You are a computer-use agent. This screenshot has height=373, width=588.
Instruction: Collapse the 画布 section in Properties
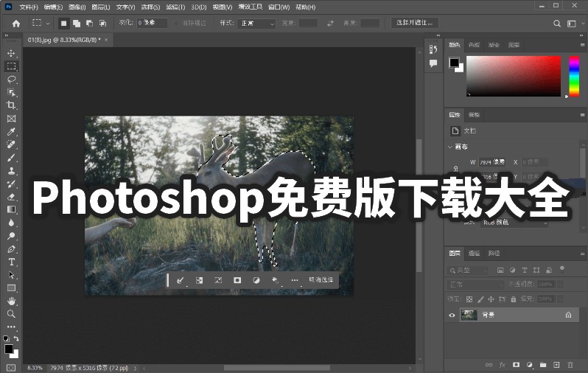tap(450, 147)
